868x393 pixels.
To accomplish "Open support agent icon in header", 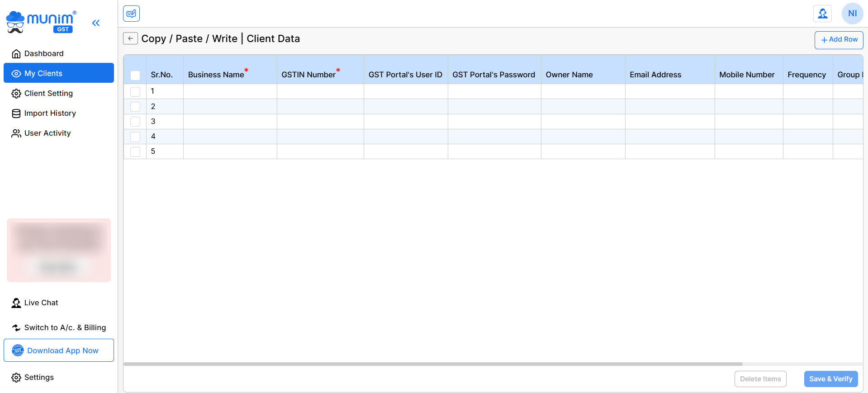I will tap(822, 14).
